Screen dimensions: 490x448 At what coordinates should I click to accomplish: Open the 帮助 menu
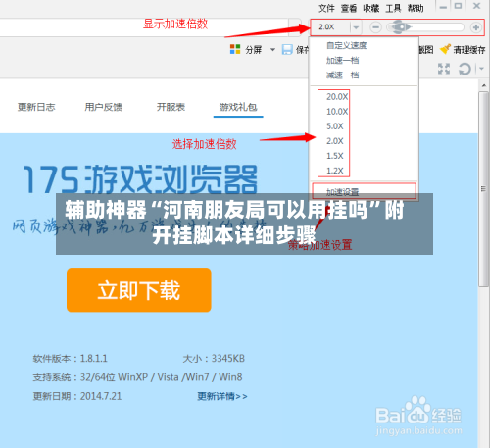pyautogui.click(x=416, y=8)
